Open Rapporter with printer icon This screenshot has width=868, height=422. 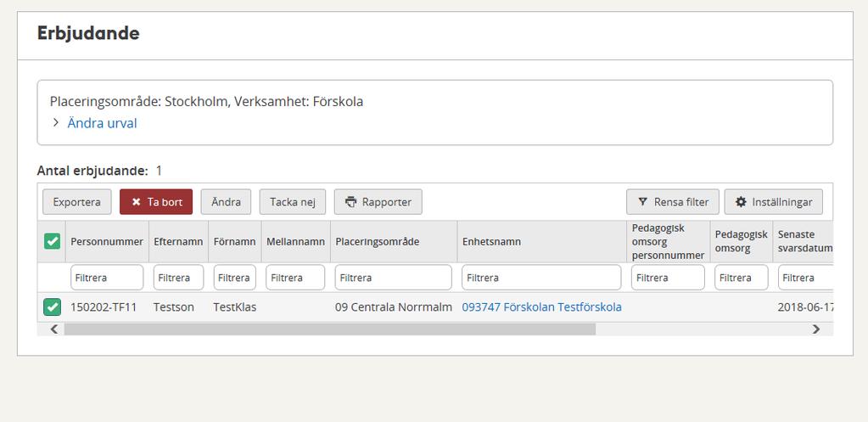point(378,202)
